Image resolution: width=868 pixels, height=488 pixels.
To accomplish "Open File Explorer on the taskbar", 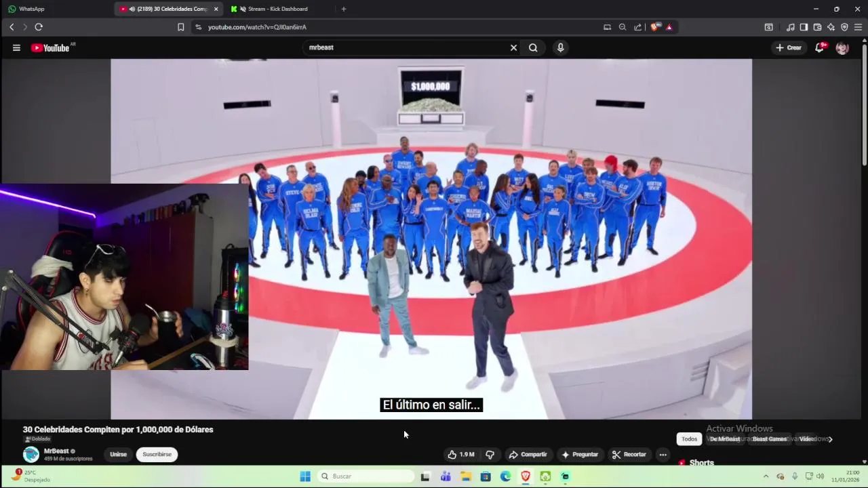I will tap(466, 476).
